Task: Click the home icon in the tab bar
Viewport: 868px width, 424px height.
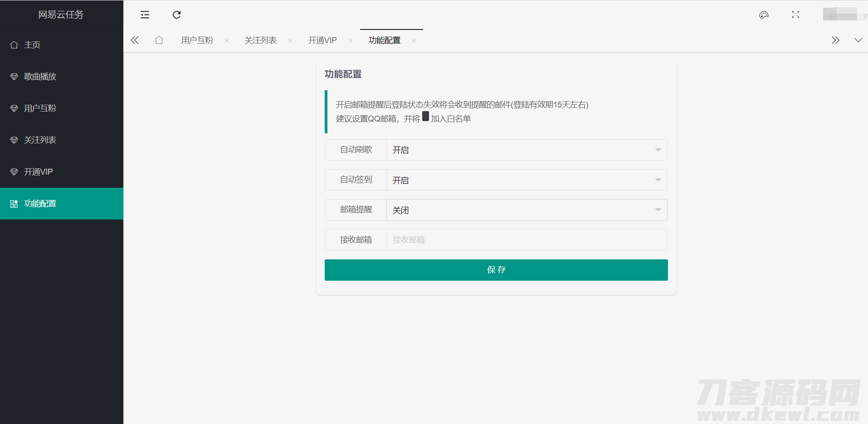Action: click(x=159, y=40)
